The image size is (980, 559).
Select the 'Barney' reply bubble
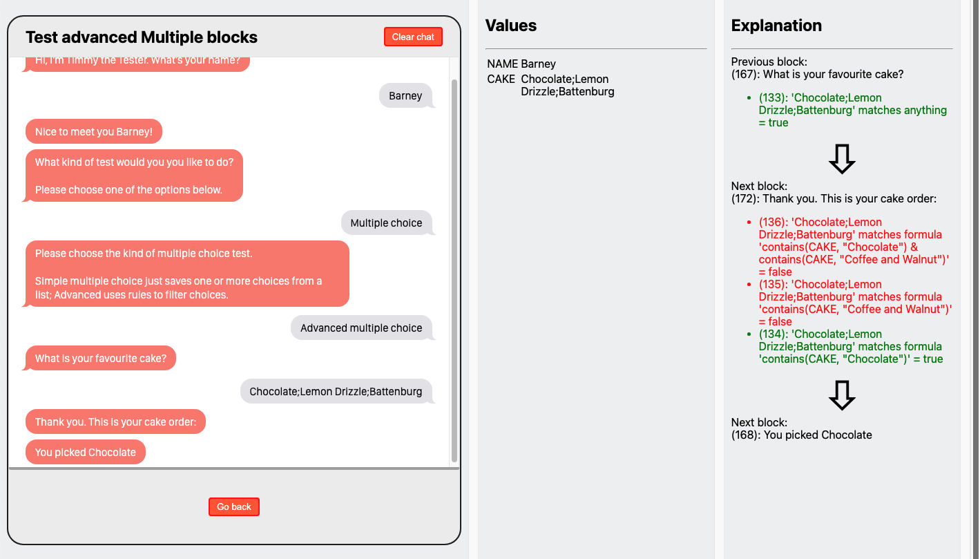point(405,96)
